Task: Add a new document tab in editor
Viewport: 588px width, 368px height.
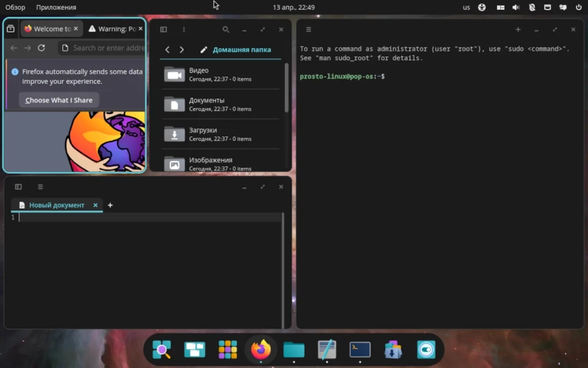Action: coord(110,205)
